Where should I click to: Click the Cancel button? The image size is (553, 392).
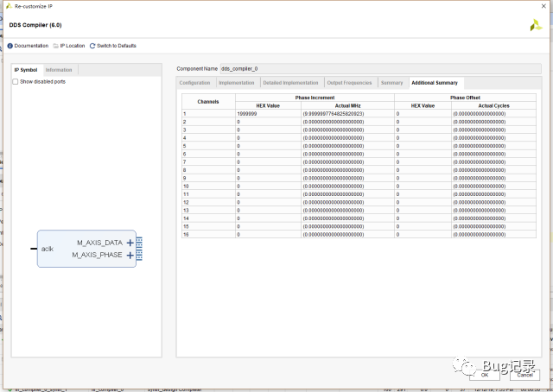click(524, 375)
